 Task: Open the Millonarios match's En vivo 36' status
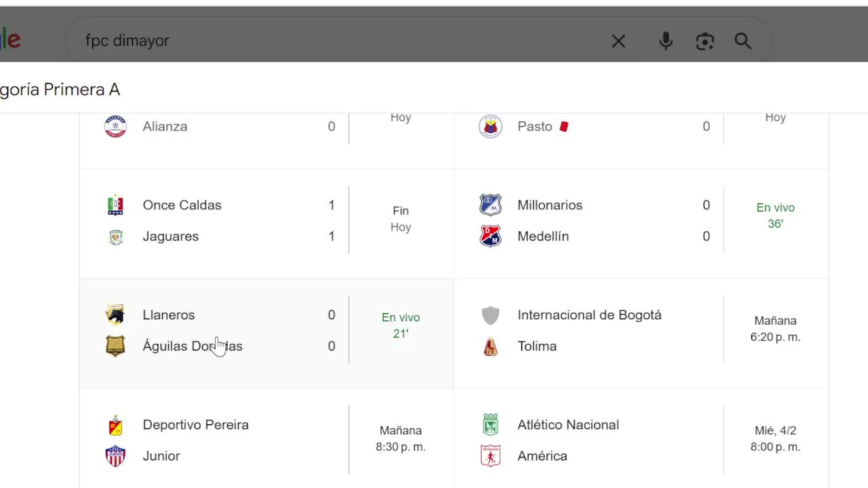tap(775, 216)
